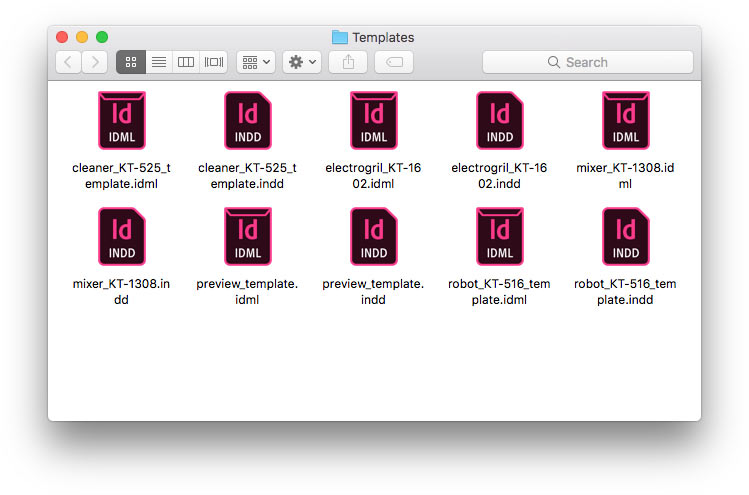Switch to cover flow view
Viewport: 749px width, 495px height.
pyautogui.click(x=213, y=62)
